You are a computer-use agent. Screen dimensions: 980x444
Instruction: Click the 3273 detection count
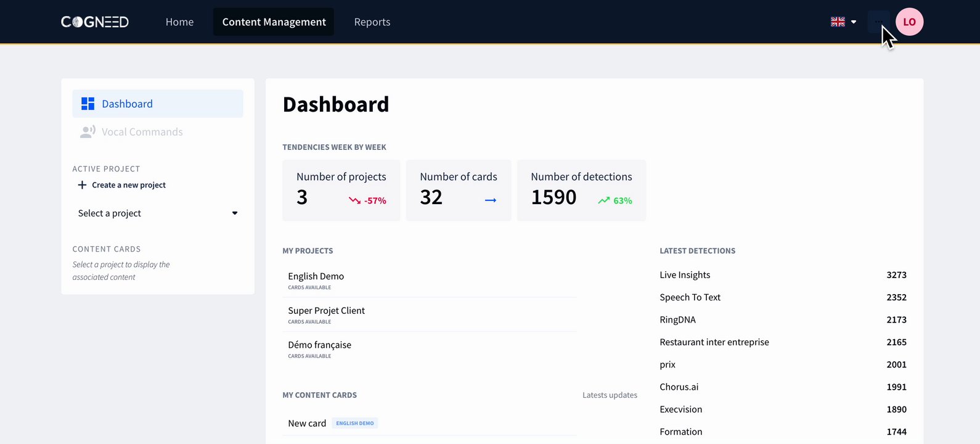897,275
